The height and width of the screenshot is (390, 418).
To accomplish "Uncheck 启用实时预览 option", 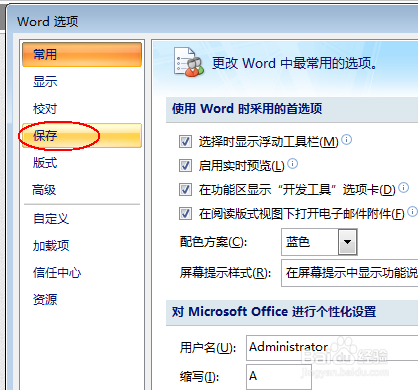I will [x=185, y=165].
